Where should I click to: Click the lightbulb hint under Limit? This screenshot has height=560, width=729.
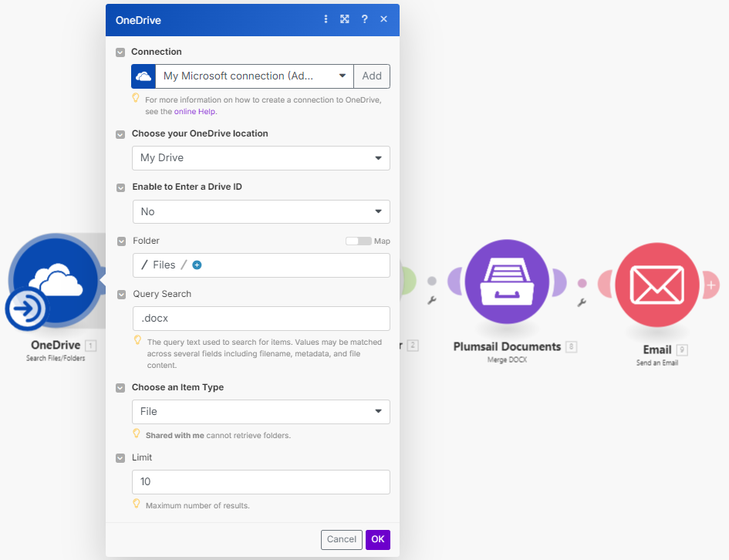(137, 504)
